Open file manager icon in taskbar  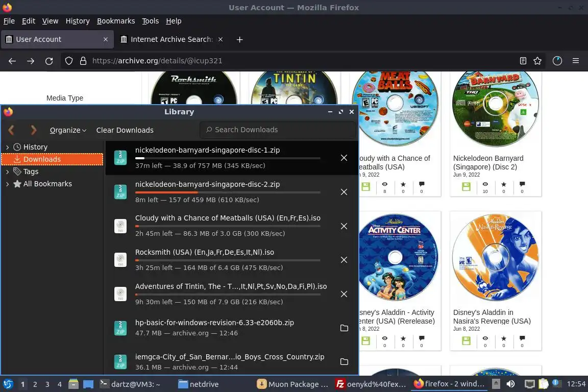click(73, 384)
